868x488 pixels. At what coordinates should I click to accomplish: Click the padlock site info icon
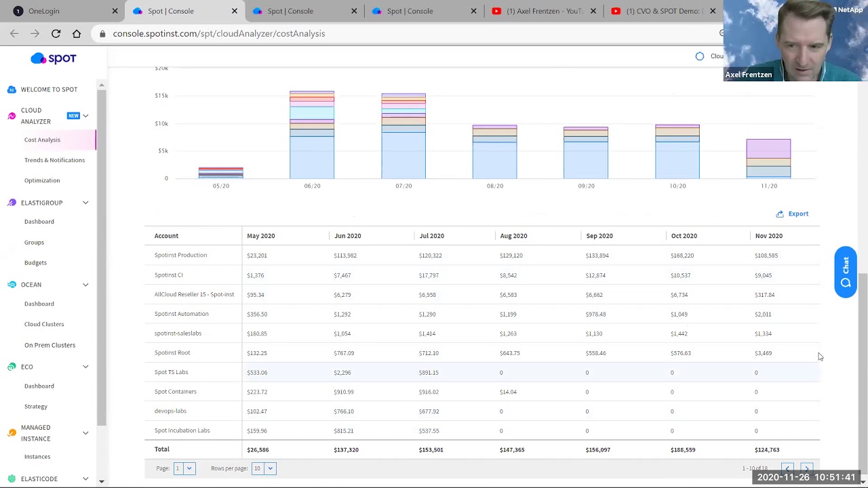pos(102,33)
